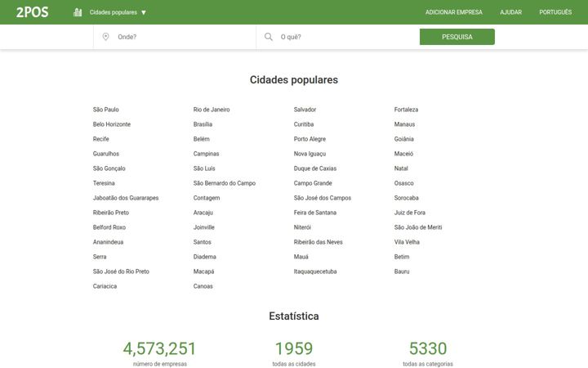Go to the Porto Alegre city page
The width and height of the screenshot is (588, 368).
pyautogui.click(x=310, y=139)
